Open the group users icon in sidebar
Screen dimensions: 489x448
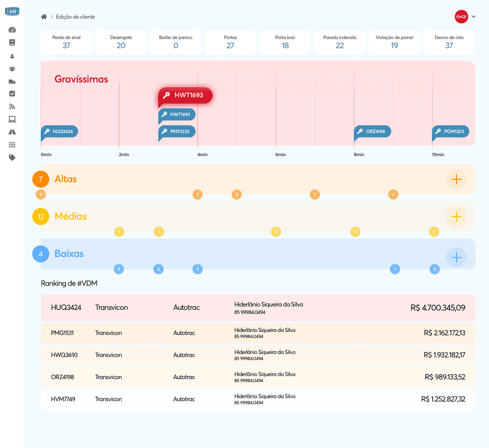pos(12,69)
